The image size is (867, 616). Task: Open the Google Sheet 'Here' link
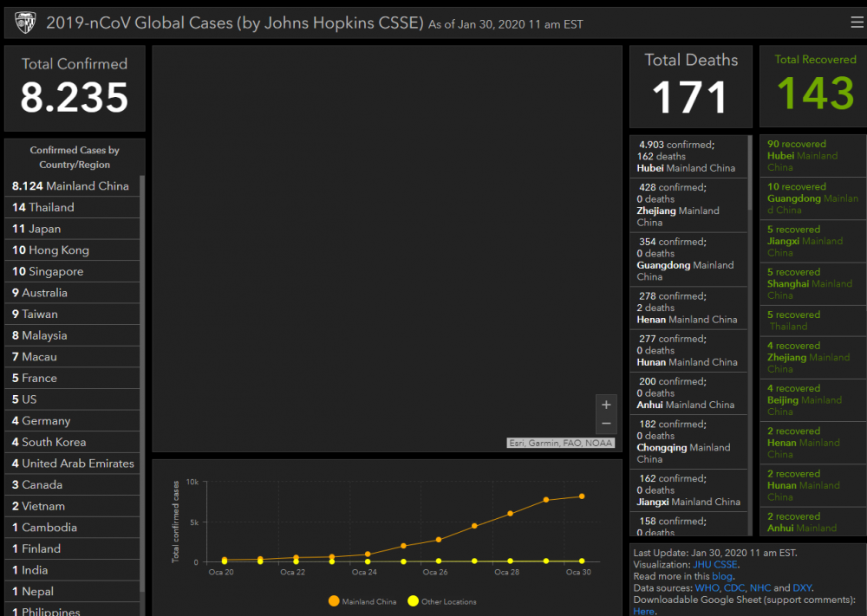[x=643, y=611]
